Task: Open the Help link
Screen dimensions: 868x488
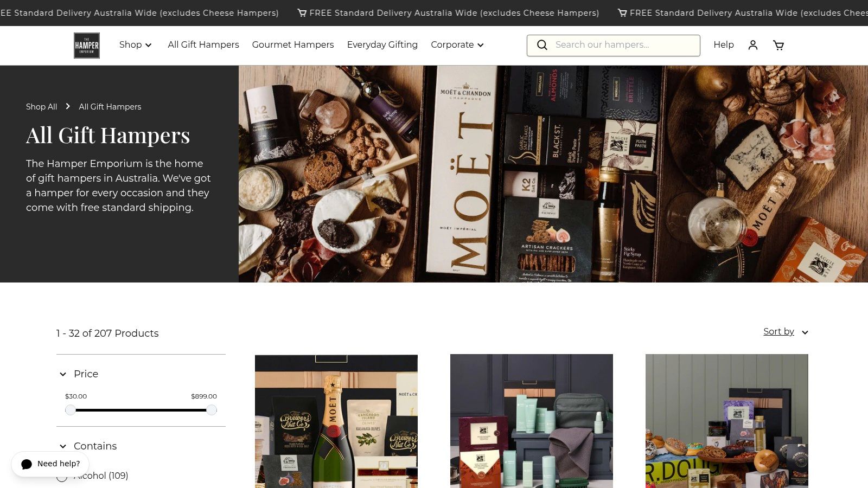Action: [724, 45]
